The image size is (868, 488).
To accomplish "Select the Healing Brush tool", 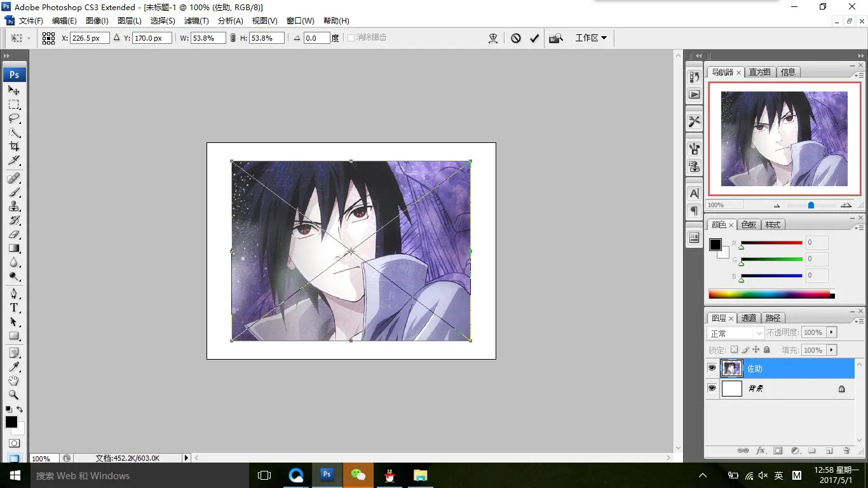I will pos(14,178).
